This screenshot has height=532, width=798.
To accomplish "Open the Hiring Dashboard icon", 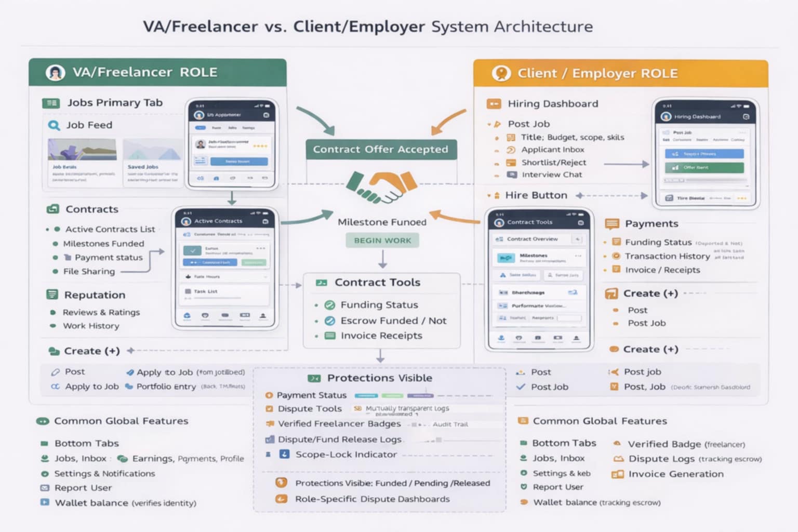I will click(493, 104).
